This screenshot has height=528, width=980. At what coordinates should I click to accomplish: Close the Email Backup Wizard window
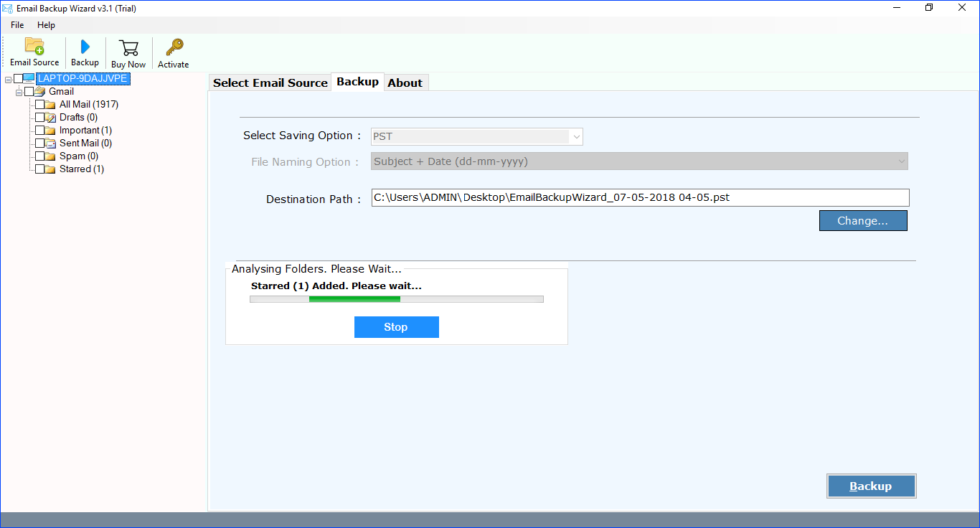(963, 8)
